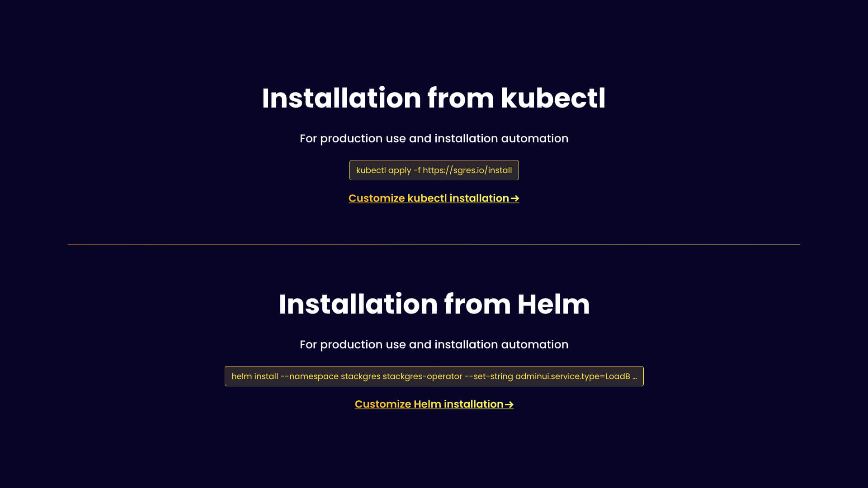Open Customize kubectl installation page
868x488 pixels.
click(x=434, y=198)
